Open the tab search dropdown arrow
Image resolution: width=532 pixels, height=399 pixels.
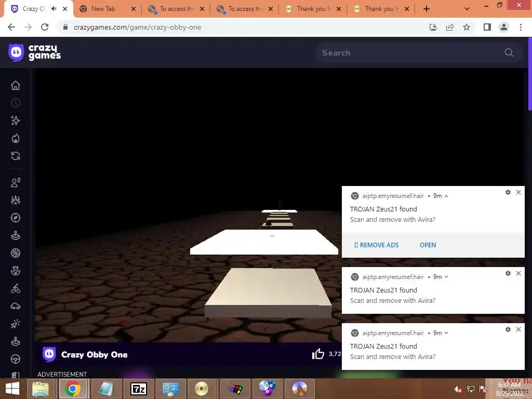click(x=467, y=9)
